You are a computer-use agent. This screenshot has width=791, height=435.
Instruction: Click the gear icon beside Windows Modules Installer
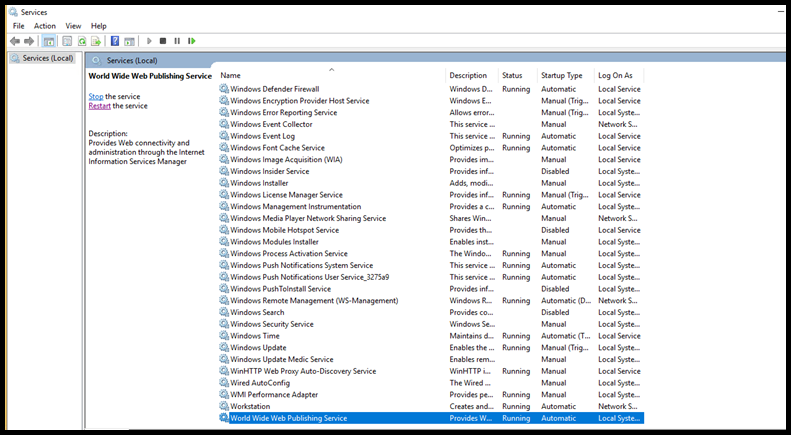(224, 242)
